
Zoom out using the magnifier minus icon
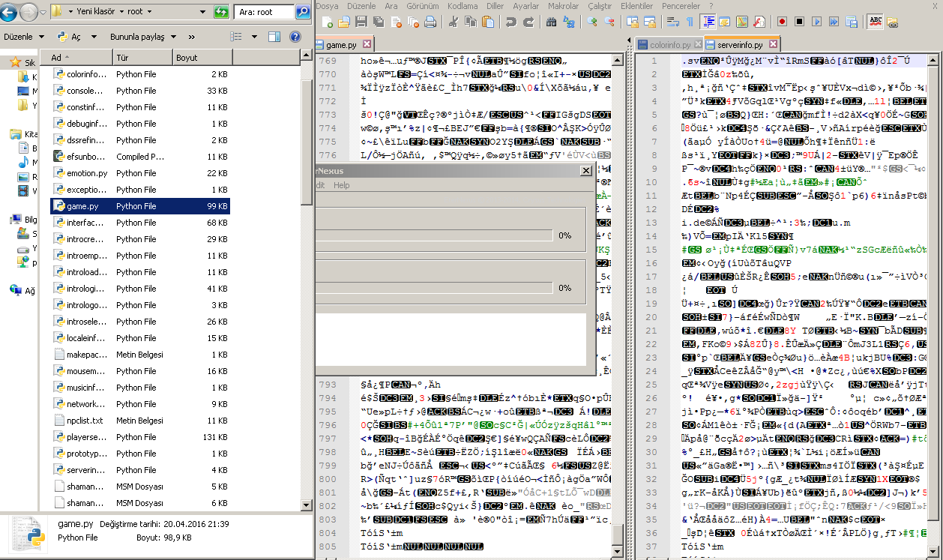tap(609, 22)
